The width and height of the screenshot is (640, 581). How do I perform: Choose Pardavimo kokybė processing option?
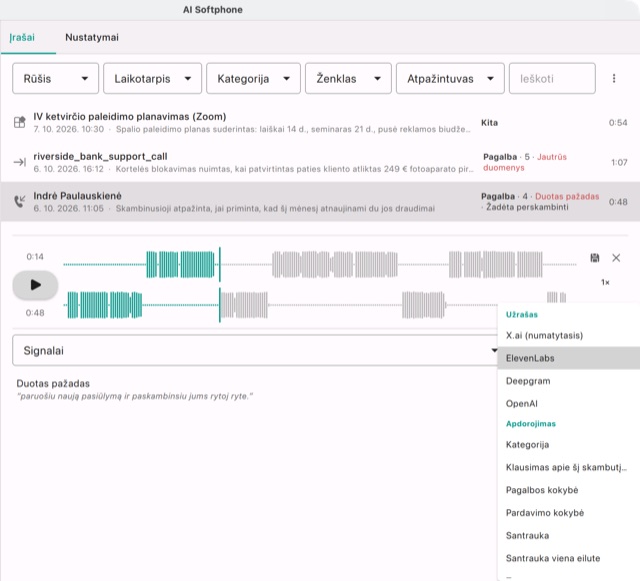569,513
